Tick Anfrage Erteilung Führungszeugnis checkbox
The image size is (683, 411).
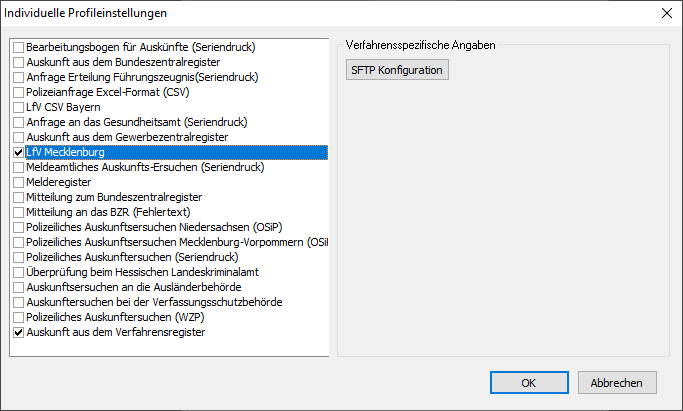click(x=19, y=77)
